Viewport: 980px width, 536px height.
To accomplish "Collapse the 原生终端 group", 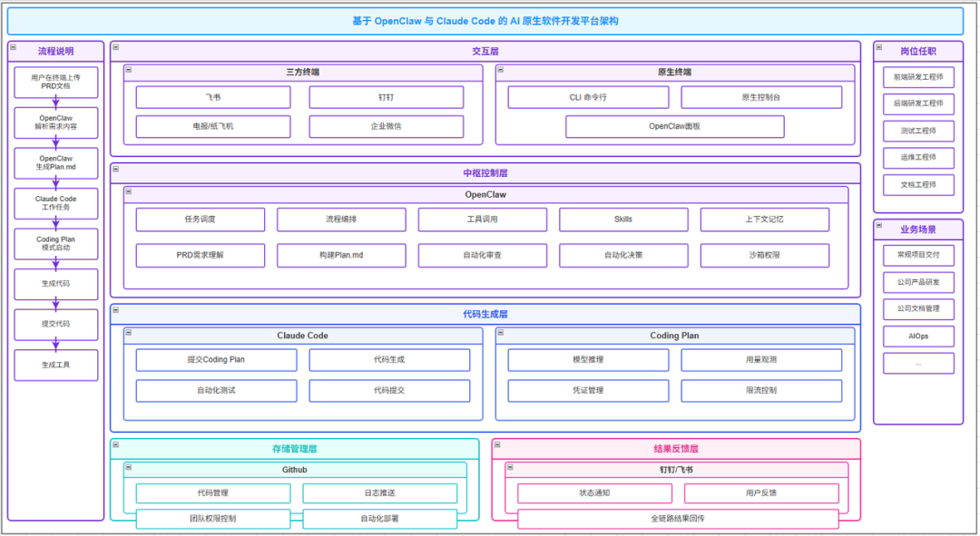I will coord(501,70).
